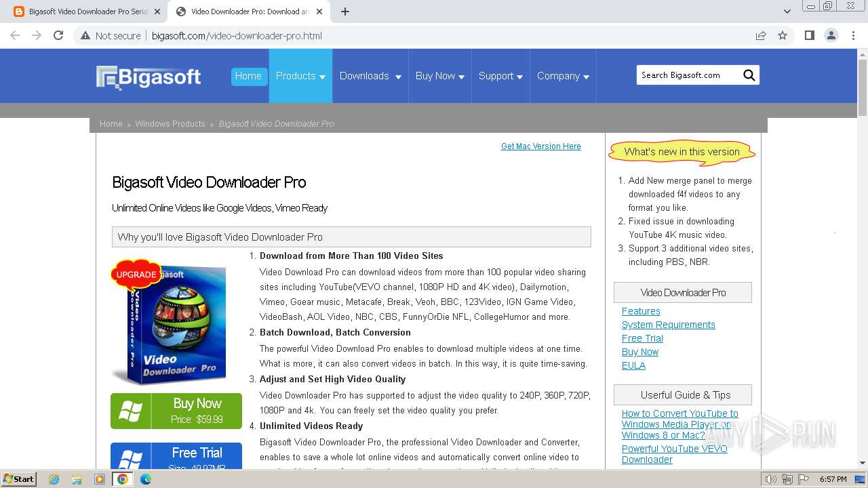Click the green Buy Now $59.99 button
Image resolution: width=868 pixels, height=488 pixels.
(176, 411)
